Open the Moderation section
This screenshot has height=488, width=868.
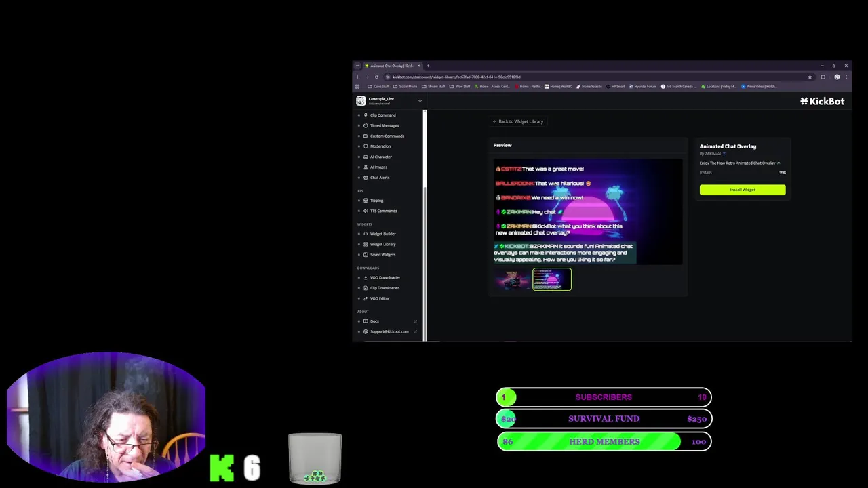[380, 146]
